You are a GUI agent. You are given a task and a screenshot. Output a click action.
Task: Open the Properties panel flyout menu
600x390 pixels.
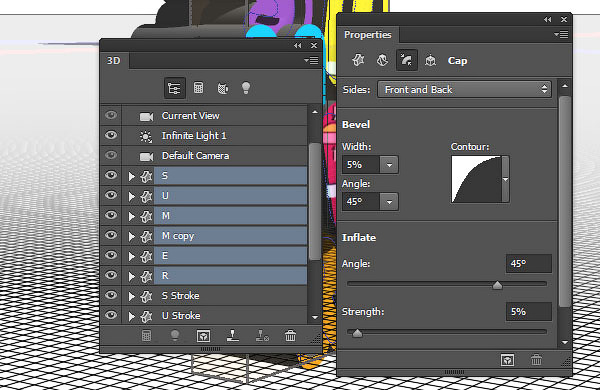(x=561, y=35)
